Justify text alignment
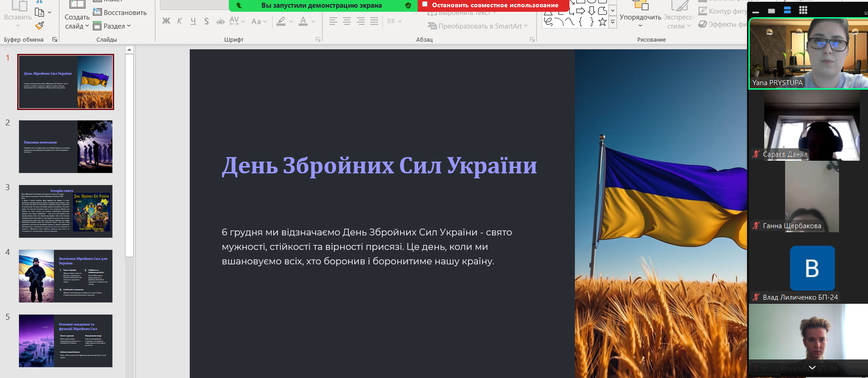The height and width of the screenshot is (378, 868). pyautogui.click(x=374, y=21)
